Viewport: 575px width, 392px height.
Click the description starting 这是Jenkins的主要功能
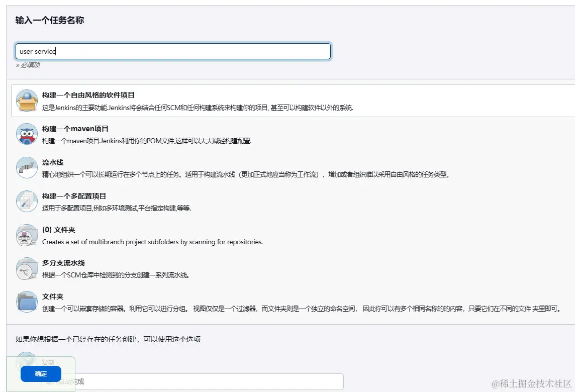(x=198, y=108)
